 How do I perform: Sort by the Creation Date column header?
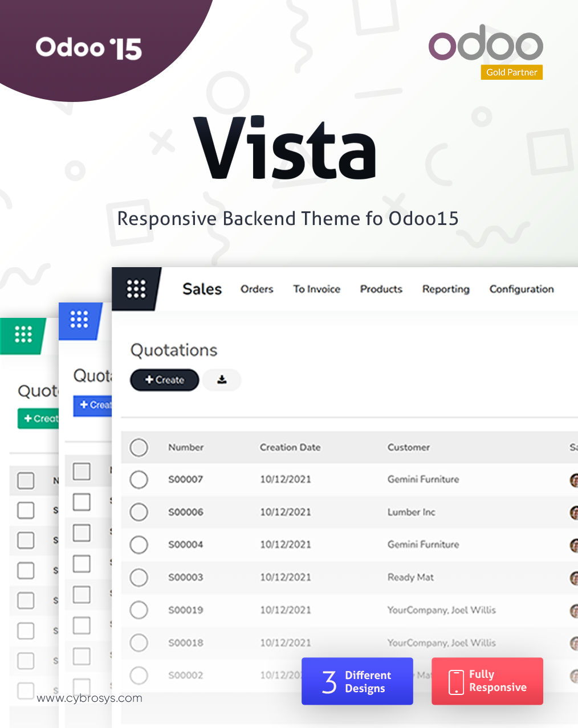coord(290,448)
